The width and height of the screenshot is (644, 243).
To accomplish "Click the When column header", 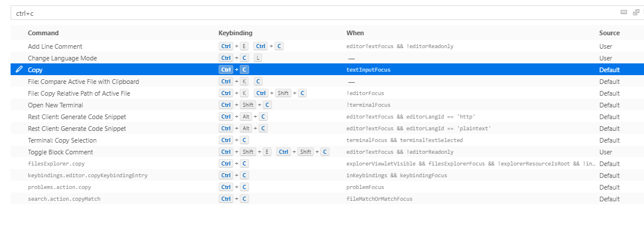I will tap(355, 33).
